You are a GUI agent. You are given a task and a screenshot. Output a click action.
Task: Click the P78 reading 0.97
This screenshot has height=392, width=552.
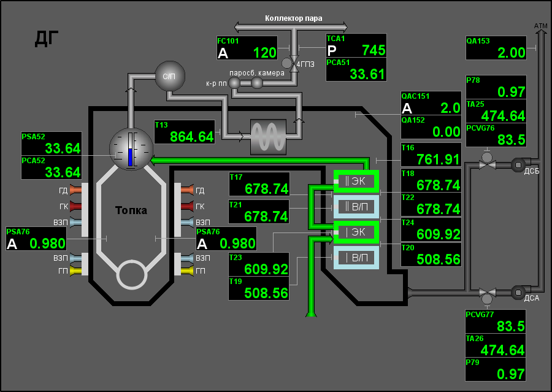pos(496,87)
